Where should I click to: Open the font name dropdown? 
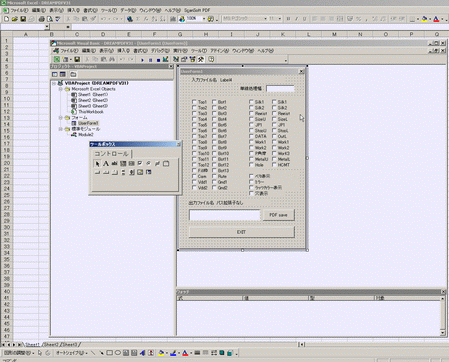(266, 19)
